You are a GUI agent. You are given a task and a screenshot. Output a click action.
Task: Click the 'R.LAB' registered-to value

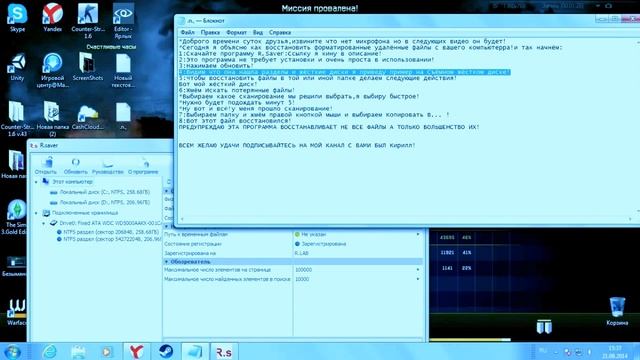301,253
